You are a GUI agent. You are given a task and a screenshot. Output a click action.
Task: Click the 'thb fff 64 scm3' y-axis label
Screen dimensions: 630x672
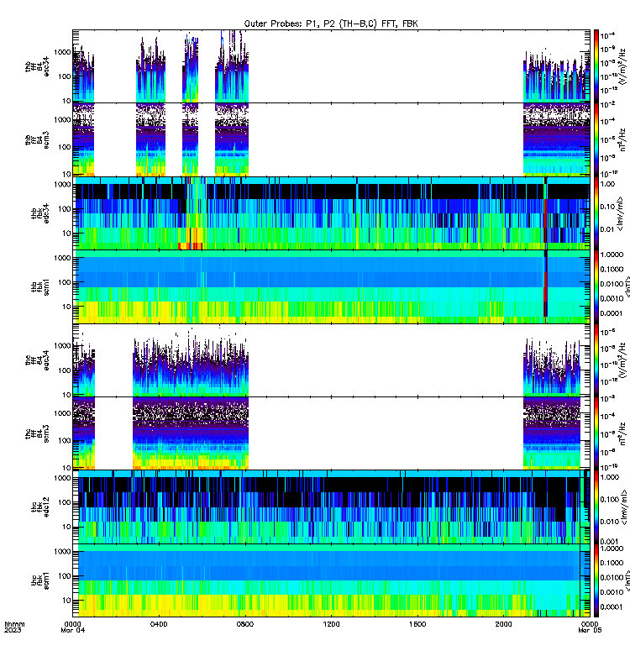click(37, 140)
